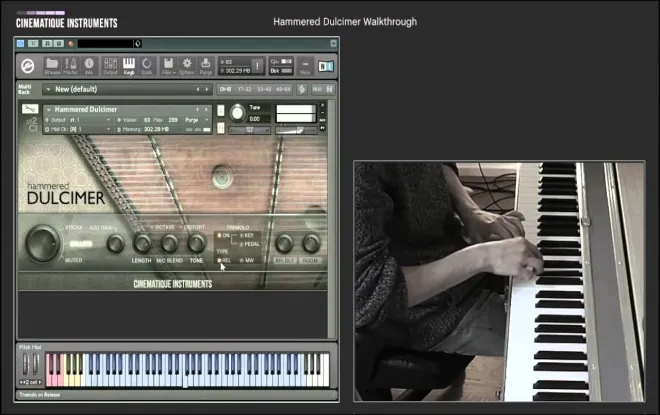Open the Output st.1 dropdown

(78, 120)
